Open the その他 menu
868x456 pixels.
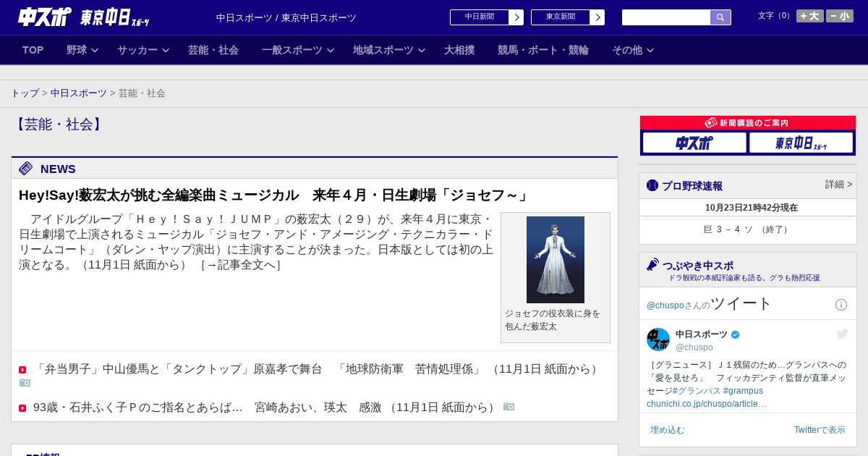coord(627,50)
